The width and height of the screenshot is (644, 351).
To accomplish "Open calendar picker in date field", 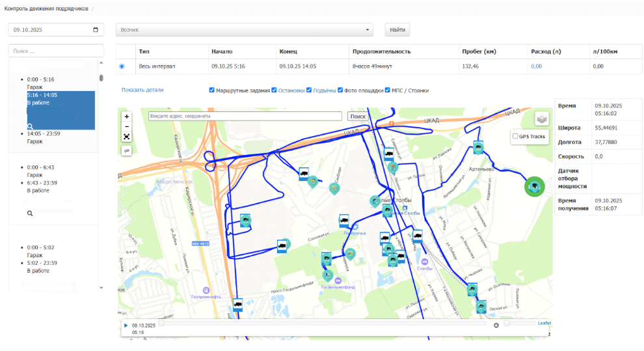I will [96, 30].
